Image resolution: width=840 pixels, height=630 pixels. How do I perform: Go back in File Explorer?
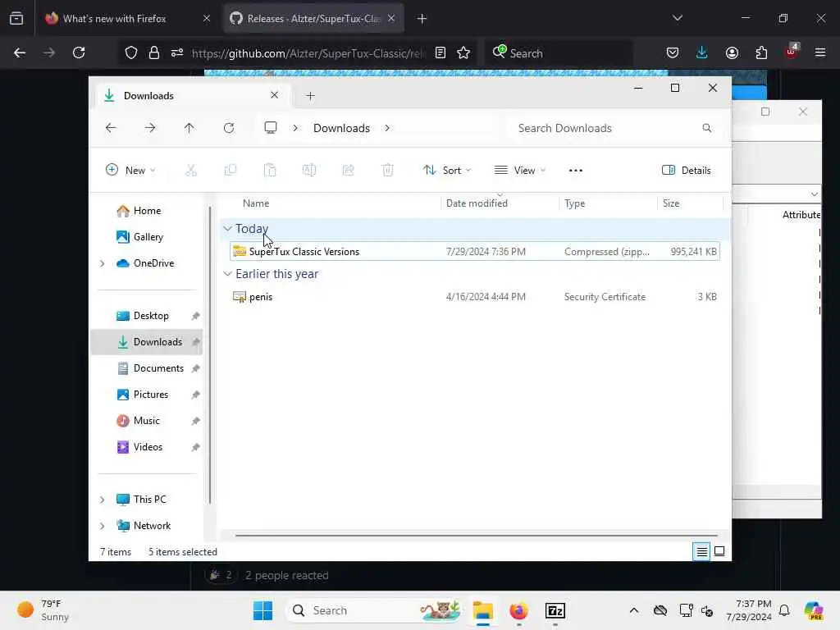pyautogui.click(x=111, y=128)
